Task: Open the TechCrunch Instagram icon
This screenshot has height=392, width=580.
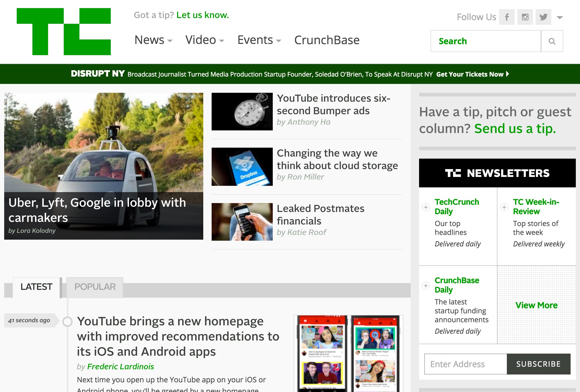Action: click(x=525, y=17)
